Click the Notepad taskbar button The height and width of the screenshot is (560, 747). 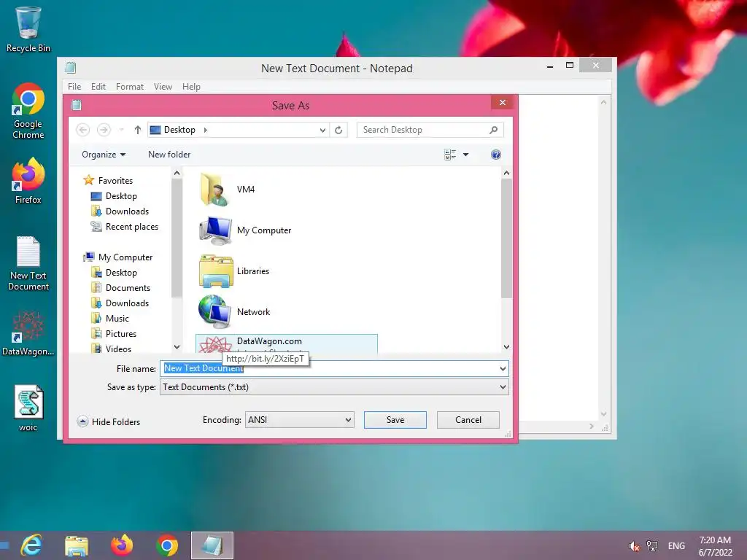click(212, 545)
